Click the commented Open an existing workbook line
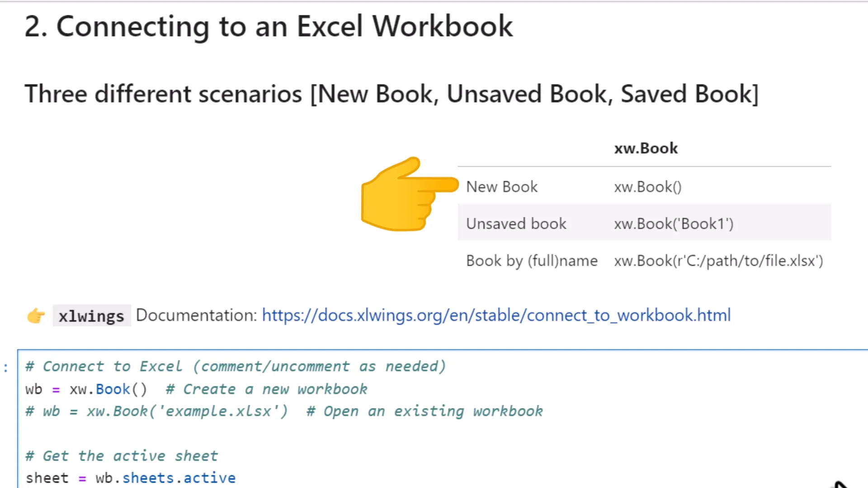This screenshot has width=868, height=488. (284, 411)
